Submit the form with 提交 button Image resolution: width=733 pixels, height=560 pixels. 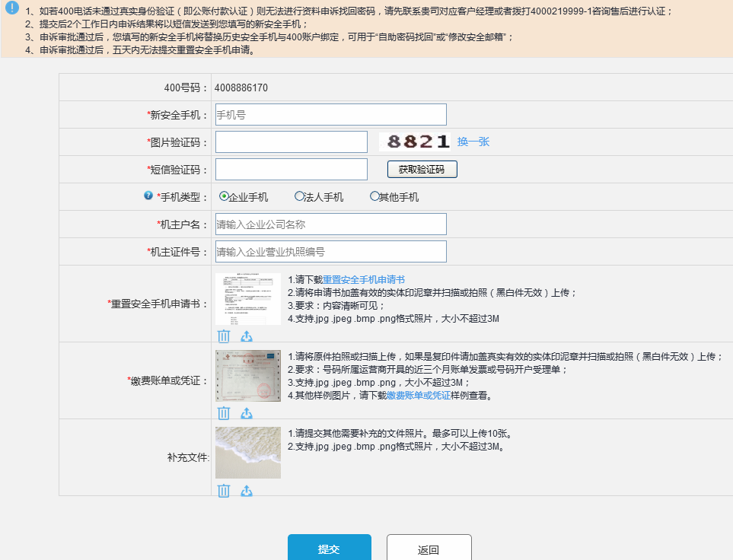329,549
